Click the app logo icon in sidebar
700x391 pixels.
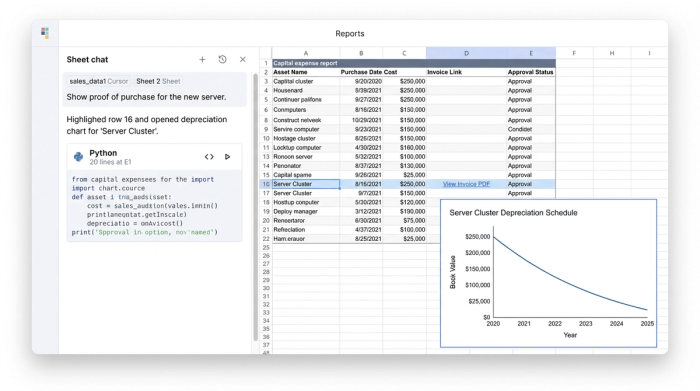[x=45, y=33]
